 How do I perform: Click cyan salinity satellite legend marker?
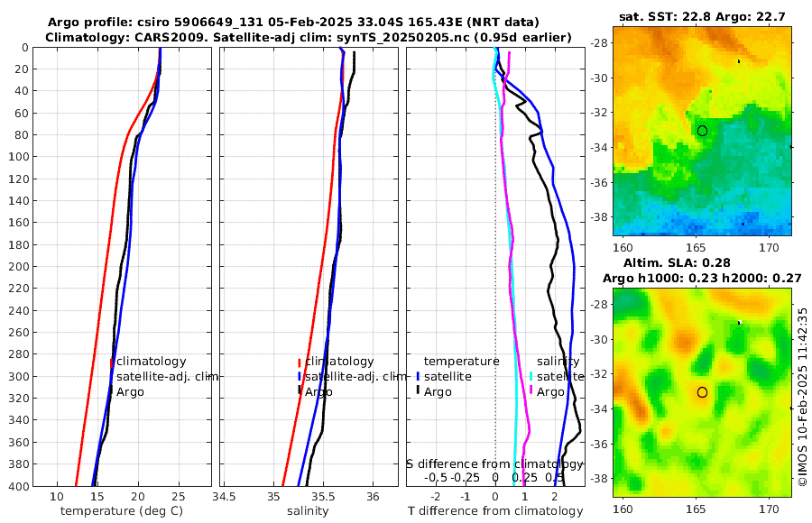click(531, 377)
